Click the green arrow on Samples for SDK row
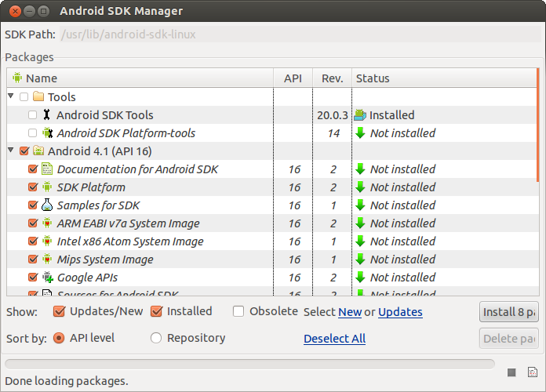 pos(360,205)
